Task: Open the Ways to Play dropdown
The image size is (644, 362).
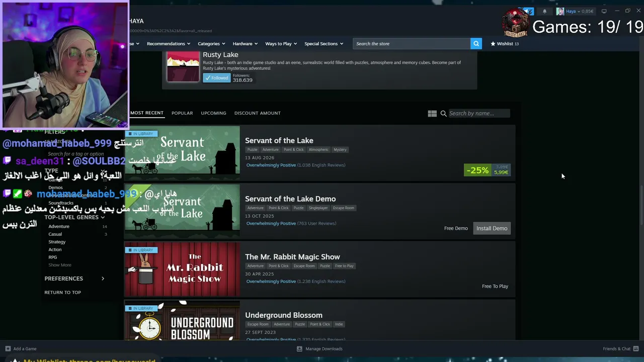Action: 281,44
